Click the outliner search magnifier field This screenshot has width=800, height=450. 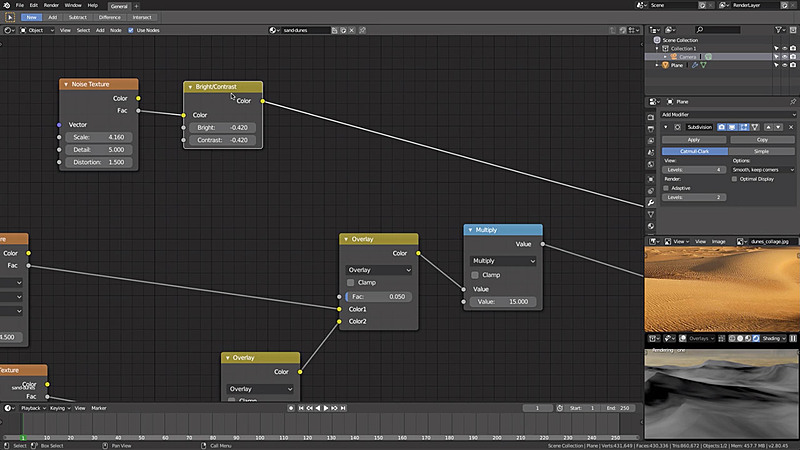coord(717,30)
